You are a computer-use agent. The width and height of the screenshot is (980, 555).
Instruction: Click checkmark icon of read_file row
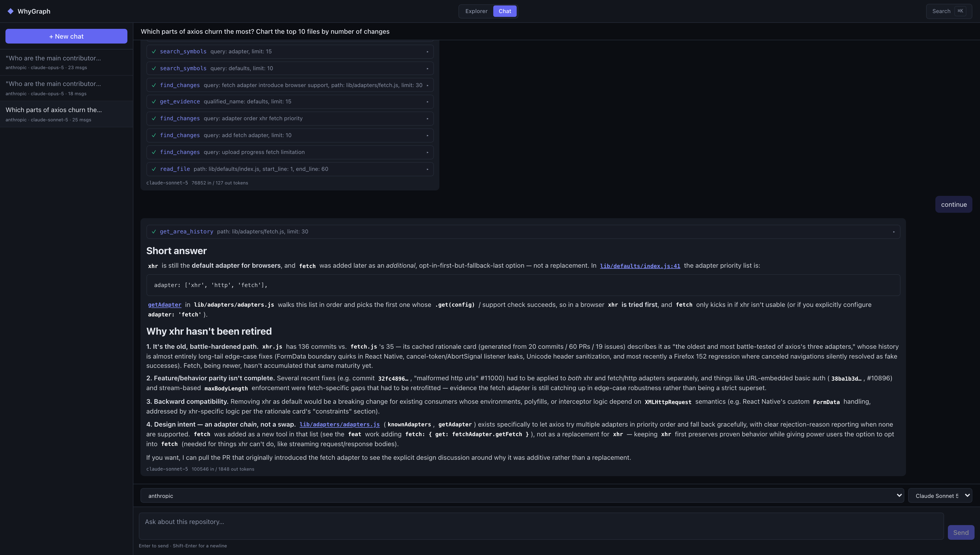[x=154, y=169]
